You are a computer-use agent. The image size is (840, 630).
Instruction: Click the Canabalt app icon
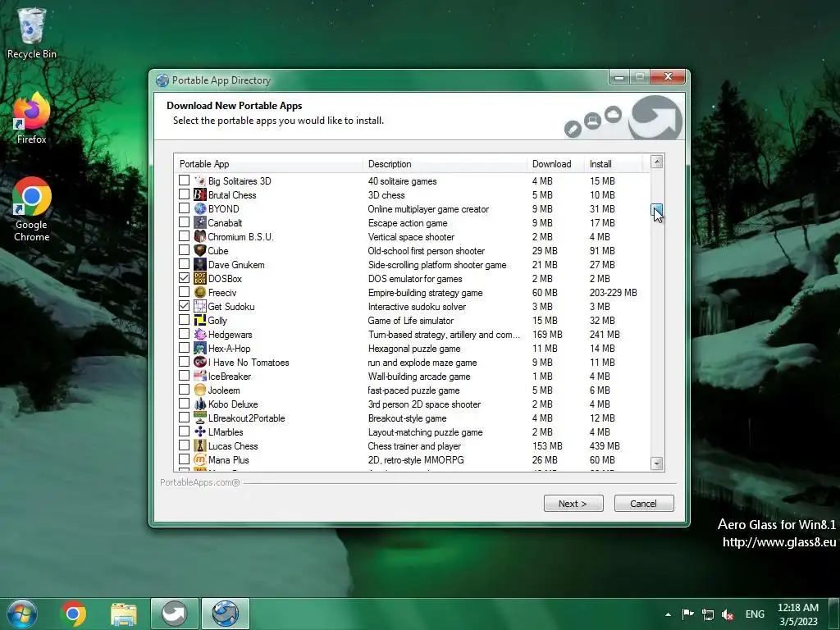200,223
